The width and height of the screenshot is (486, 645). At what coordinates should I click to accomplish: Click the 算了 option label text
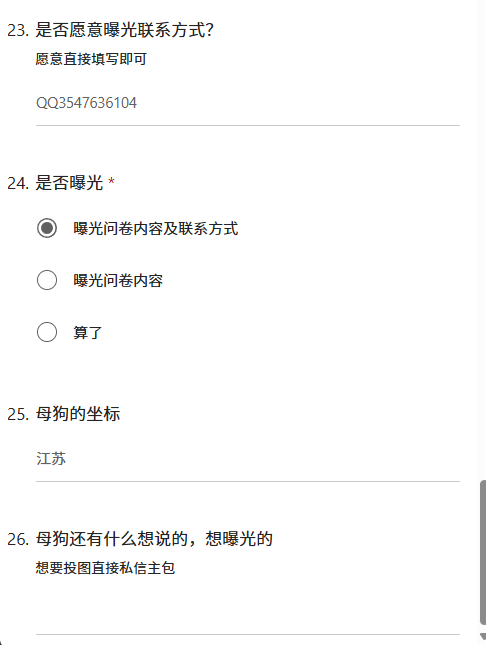click(88, 332)
